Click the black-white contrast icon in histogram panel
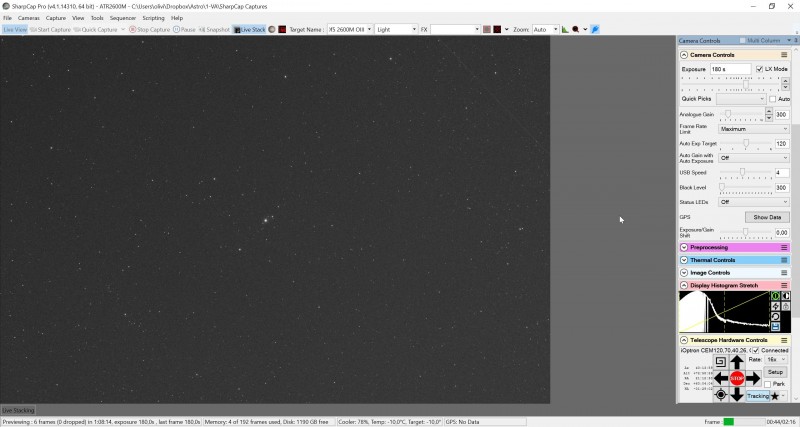The width and height of the screenshot is (800, 427). (786, 296)
